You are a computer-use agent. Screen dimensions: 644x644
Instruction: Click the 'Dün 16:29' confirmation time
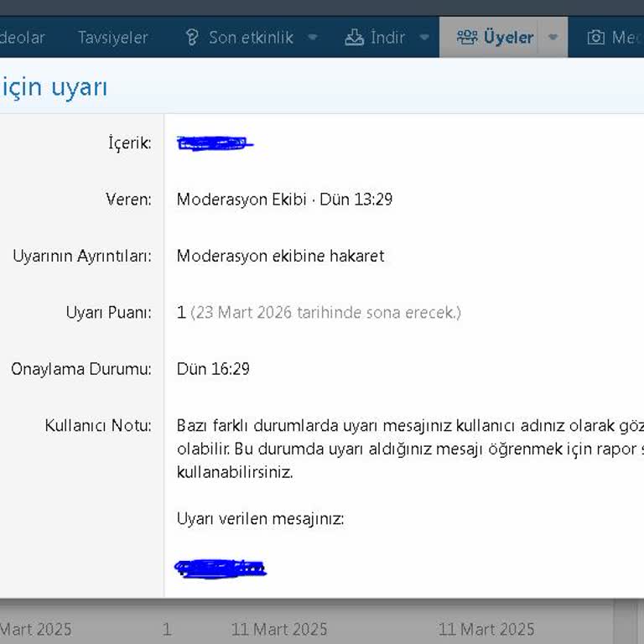pos(213,369)
